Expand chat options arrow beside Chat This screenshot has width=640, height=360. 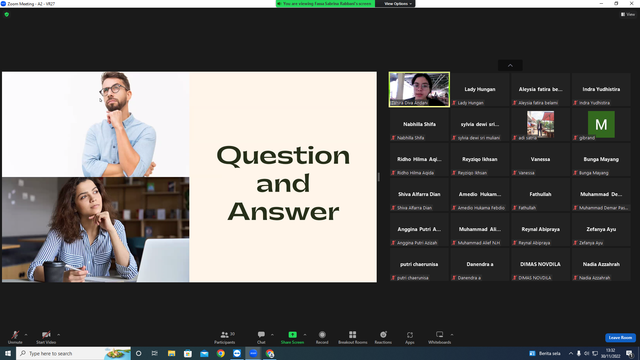[272, 335]
